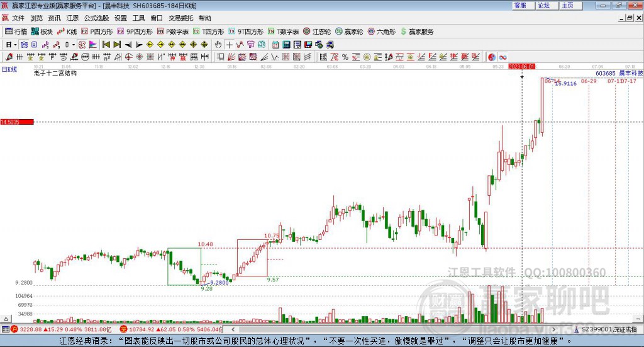The width and height of the screenshot is (644, 347).
Task: Open the T数字表 tool
Action: [283, 31]
